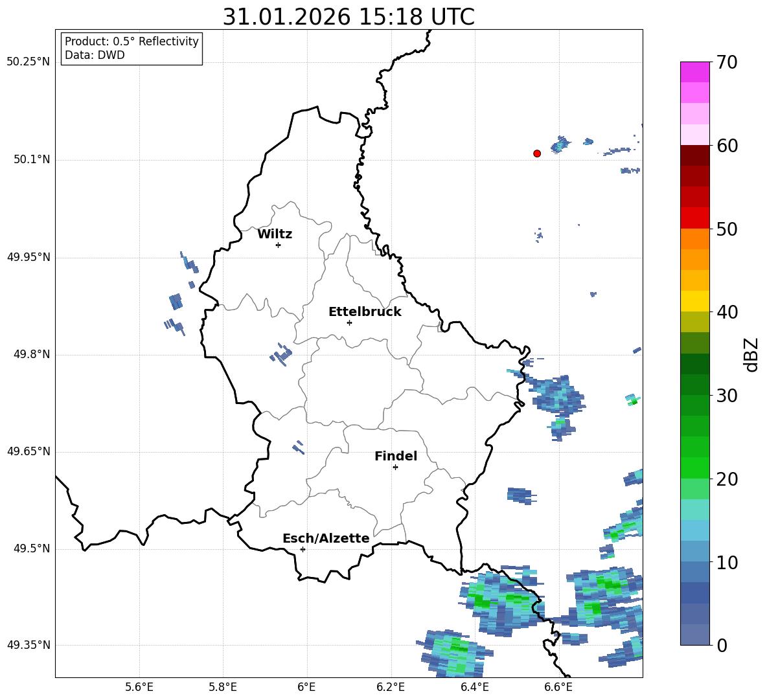Click the 5.8°E longitude label

[223, 687]
